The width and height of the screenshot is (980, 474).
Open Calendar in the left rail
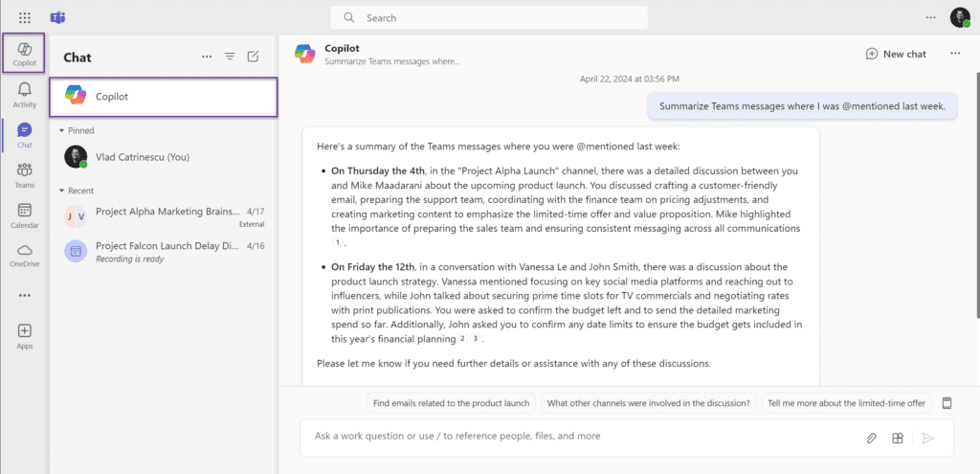pos(24,215)
